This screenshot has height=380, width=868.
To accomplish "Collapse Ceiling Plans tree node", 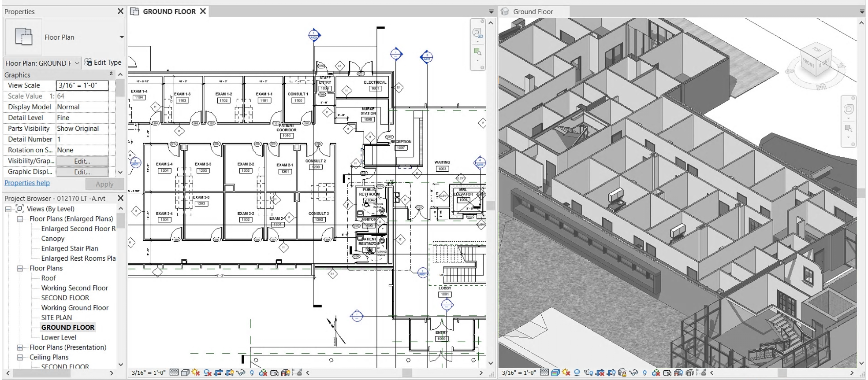I will tap(20, 357).
